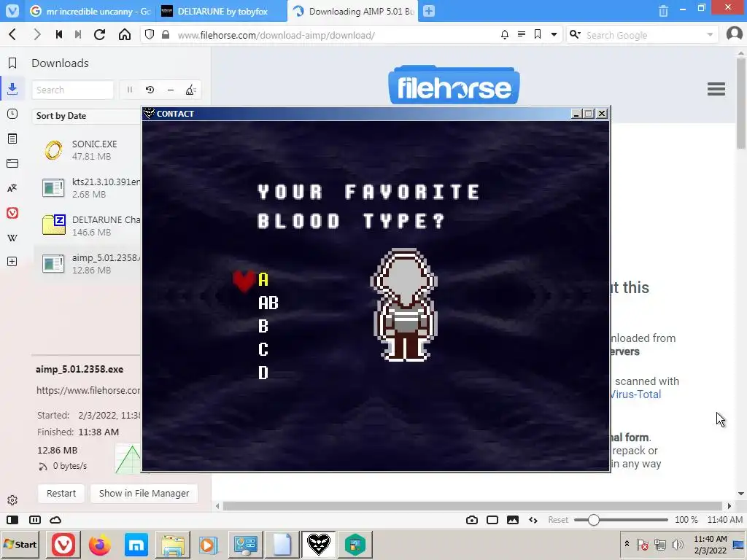Go to the home page
The image size is (747, 560).
tap(125, 35)
